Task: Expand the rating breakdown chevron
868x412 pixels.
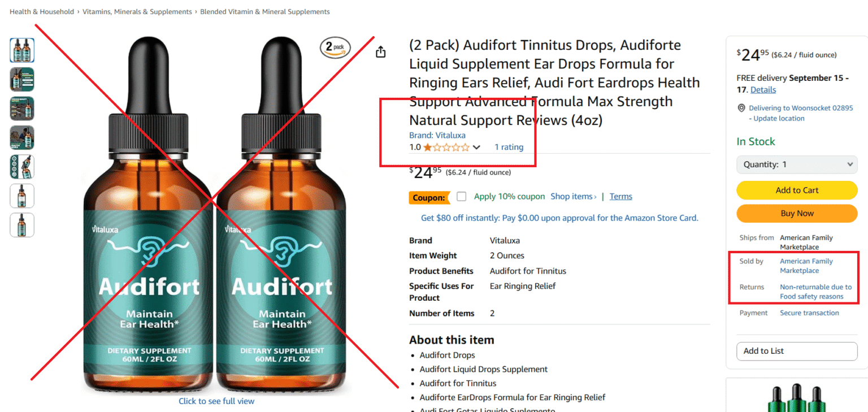Action: pyautogui.click(x=476, y=148)
